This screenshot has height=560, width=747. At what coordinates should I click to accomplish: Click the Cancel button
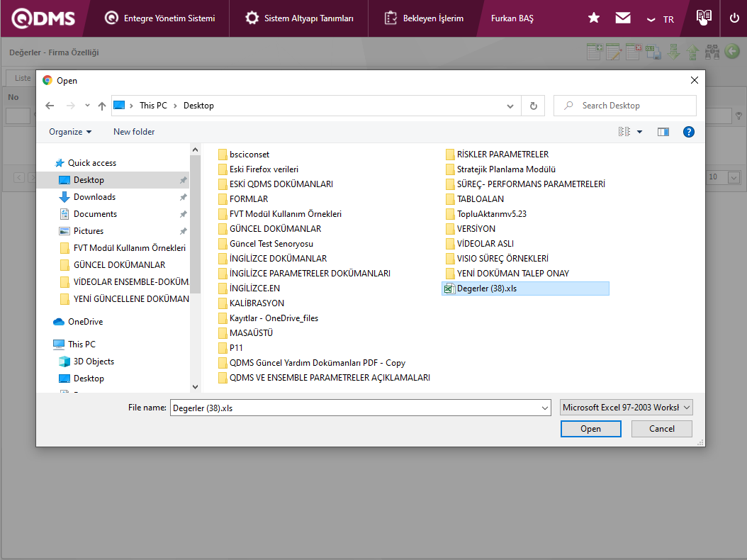[662, 429]
